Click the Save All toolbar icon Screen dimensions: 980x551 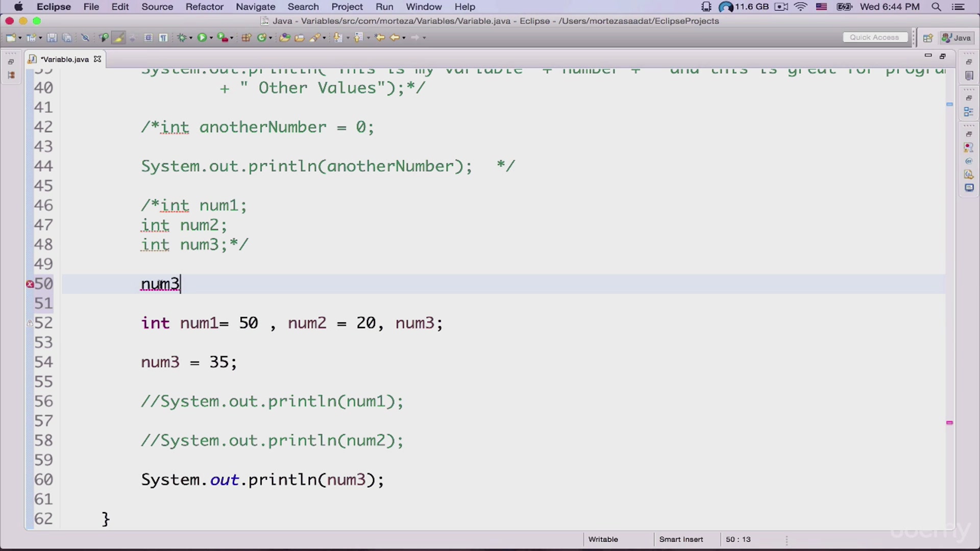(x=67, y=38)
